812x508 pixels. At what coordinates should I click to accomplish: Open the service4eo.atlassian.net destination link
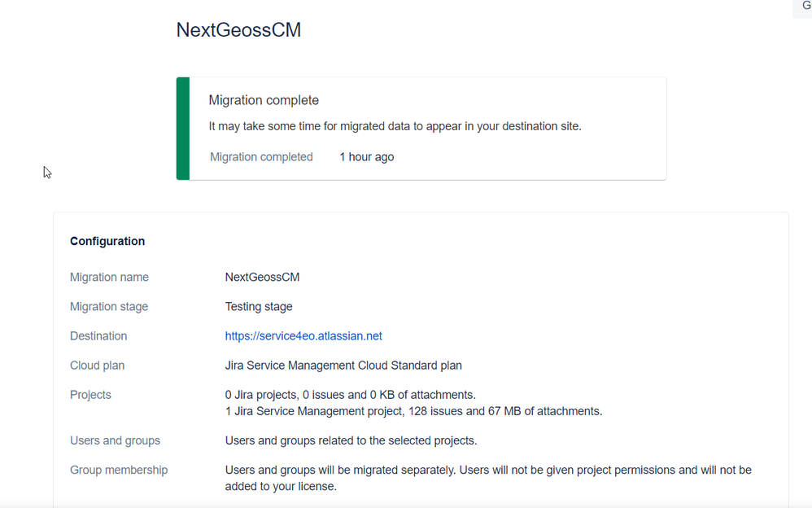click(303, 336)
